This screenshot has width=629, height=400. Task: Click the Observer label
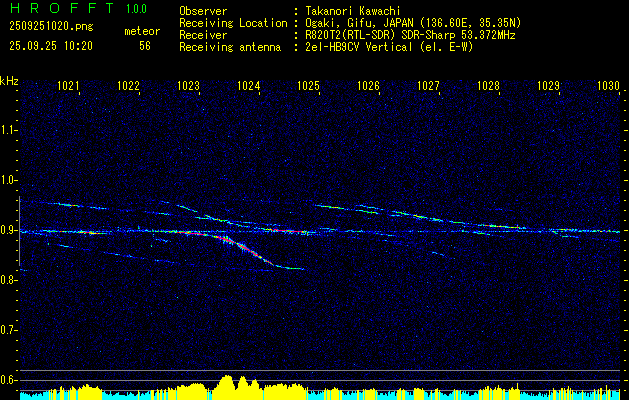click(x=203, y=11)
